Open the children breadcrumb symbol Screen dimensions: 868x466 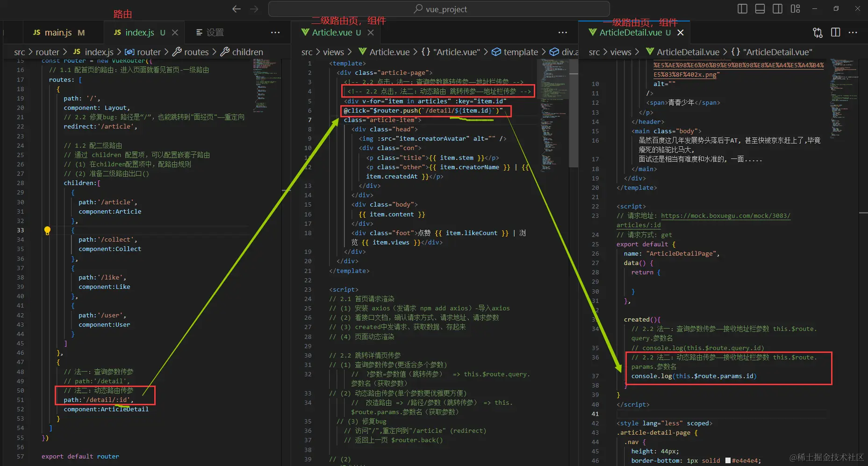point(248,52)
